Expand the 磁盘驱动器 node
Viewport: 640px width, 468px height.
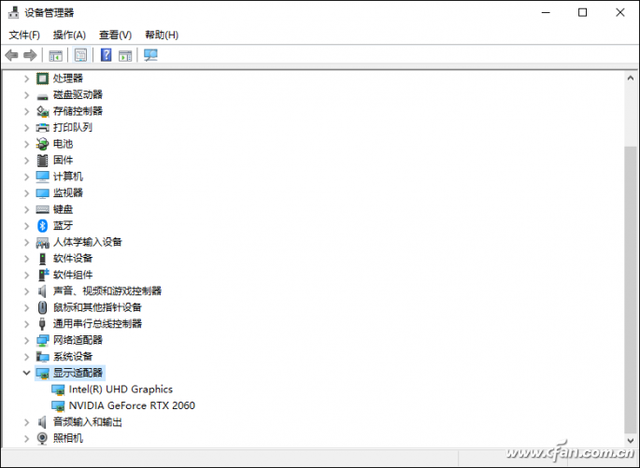27,95
